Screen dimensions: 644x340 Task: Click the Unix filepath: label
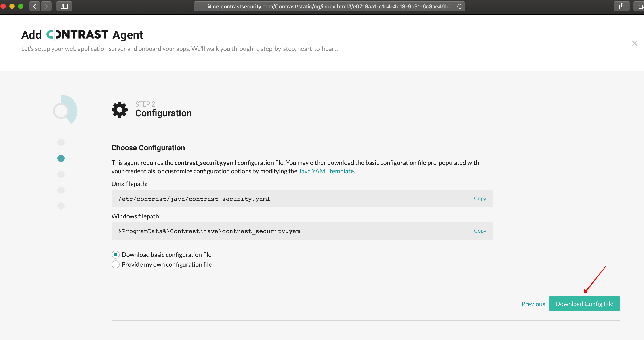[130, 184]
